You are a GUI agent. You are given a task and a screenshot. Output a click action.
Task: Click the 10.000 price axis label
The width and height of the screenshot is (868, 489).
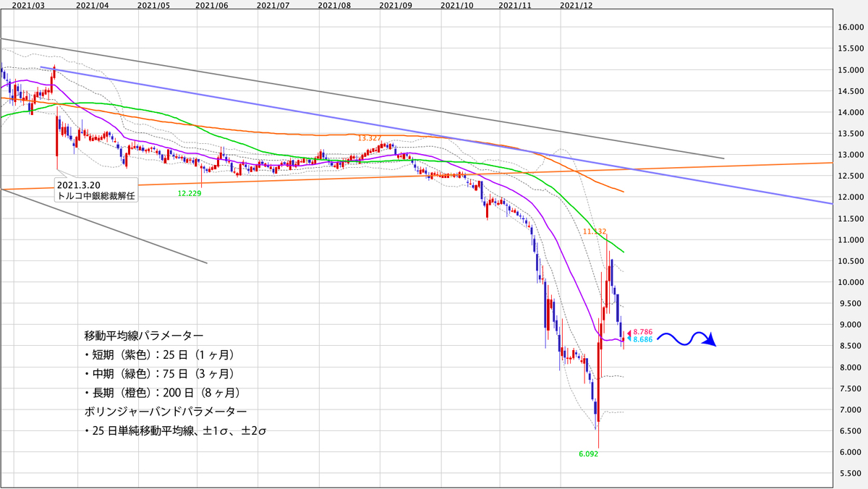pyautogui.click(x=851, y=283)
